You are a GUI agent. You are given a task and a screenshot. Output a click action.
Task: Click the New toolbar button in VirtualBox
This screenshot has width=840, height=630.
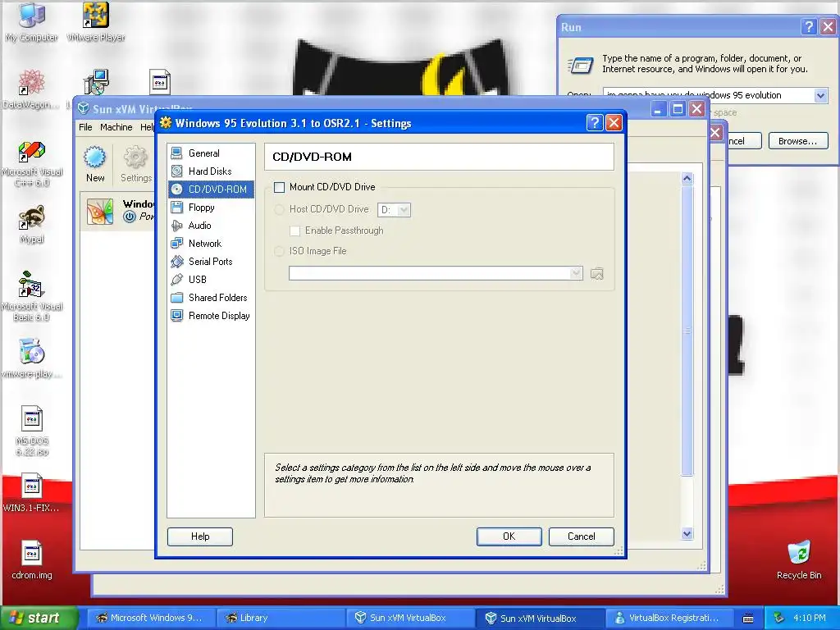95,164
